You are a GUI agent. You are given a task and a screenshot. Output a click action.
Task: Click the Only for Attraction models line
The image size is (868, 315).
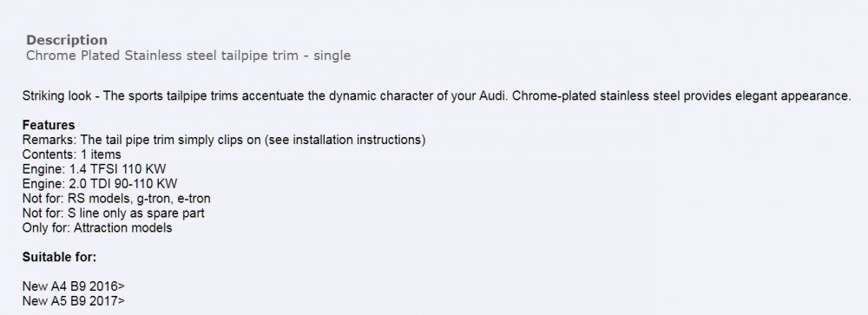(x=97, y=227)
